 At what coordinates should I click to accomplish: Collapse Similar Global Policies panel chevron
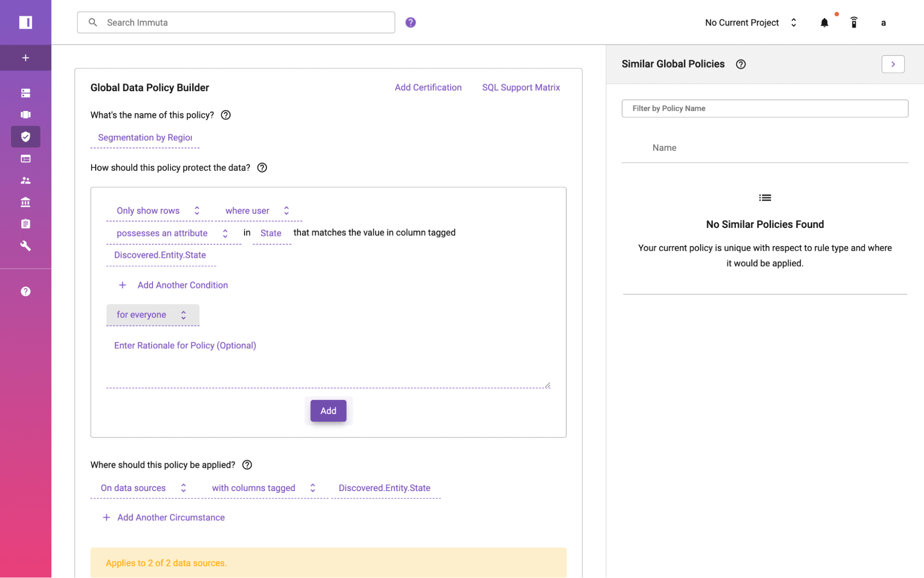[893, 64]
